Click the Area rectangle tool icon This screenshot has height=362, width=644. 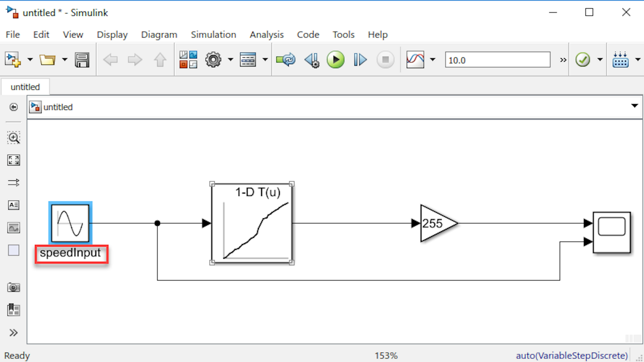tap(14, 250)
